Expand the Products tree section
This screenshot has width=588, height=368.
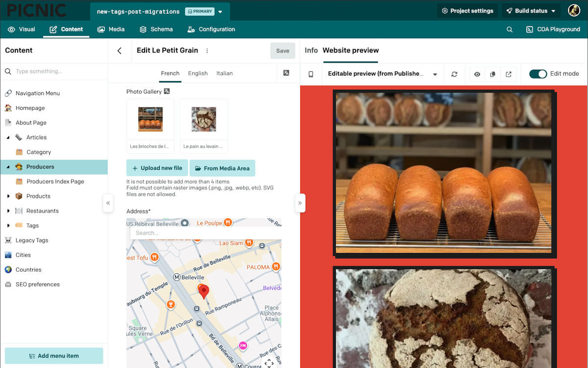click(x=8, y=196)
